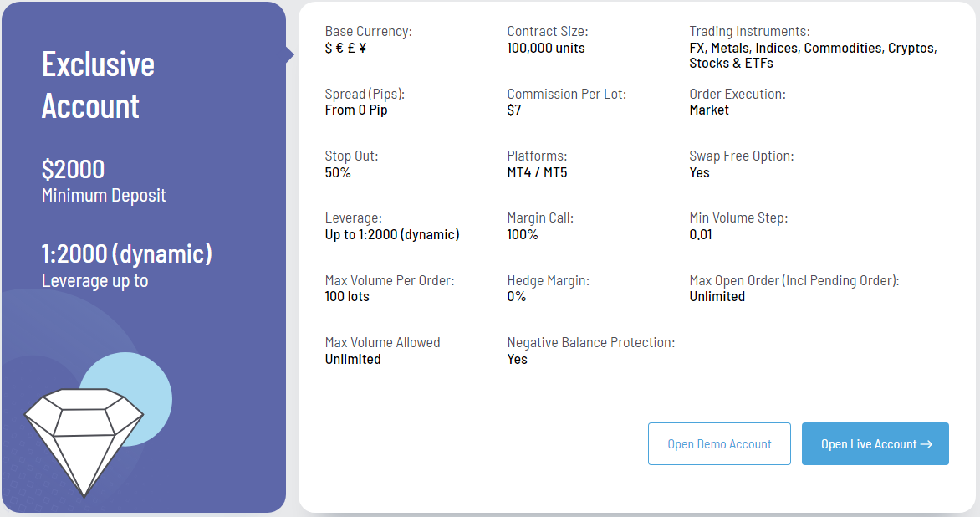Click the Base Currency symbols row
Image resolution: width=980 pixels, height=517 pixels.
(345, 48)
